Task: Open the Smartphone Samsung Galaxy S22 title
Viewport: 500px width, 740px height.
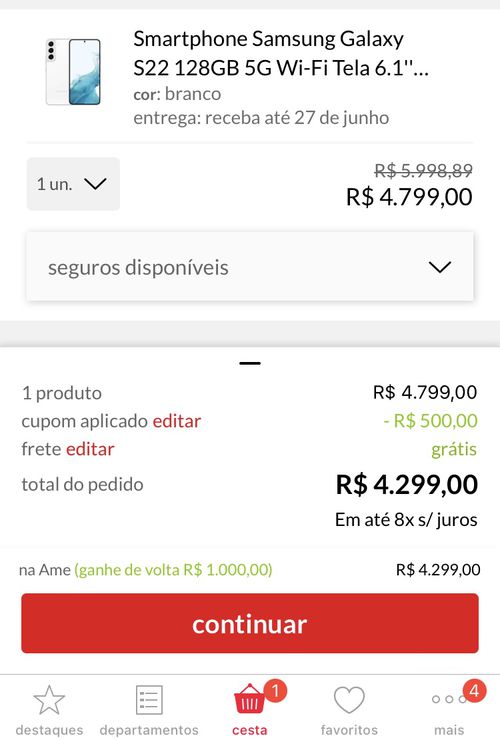Action: [x=281, y=53]
